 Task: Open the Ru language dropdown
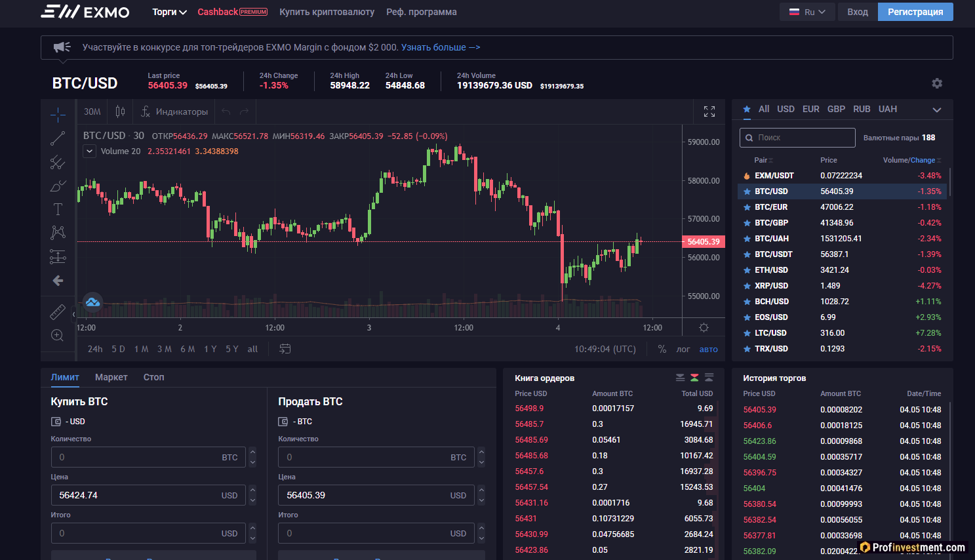click(x=807, y=12)
